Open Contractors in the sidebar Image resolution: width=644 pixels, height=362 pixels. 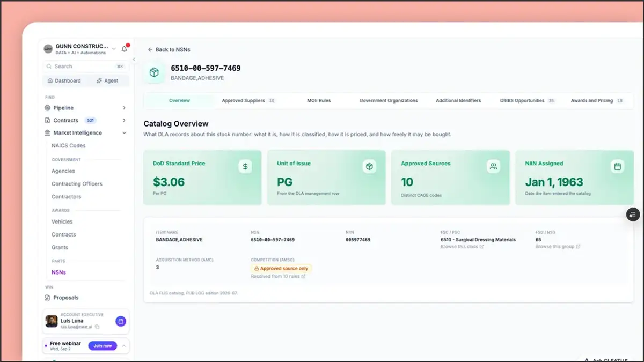pos(66,197)
